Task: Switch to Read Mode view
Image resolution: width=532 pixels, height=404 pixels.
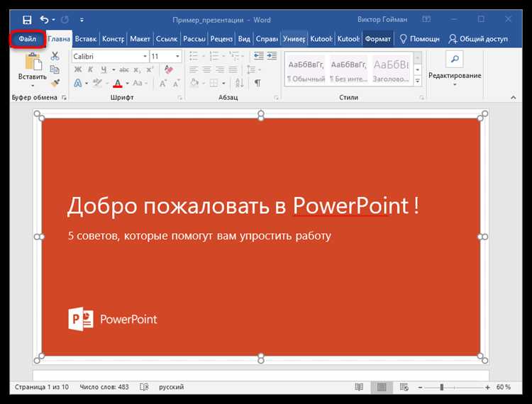Action: [x=359, y=387]
